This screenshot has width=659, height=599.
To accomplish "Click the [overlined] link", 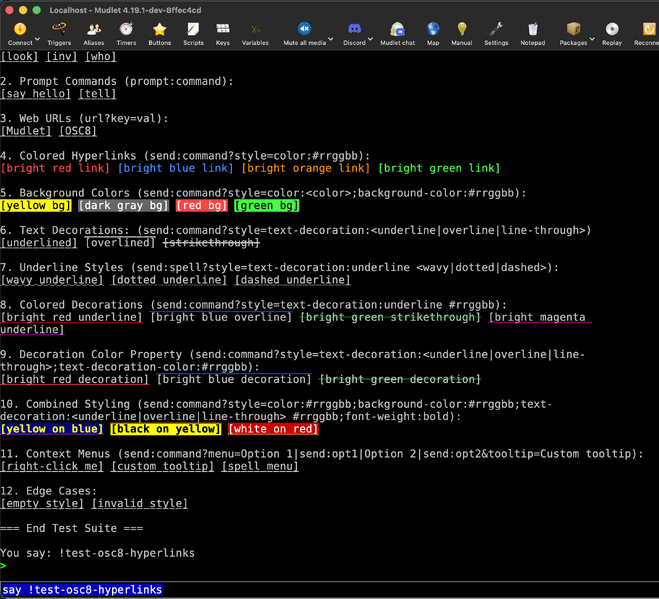I will [120, 243].
